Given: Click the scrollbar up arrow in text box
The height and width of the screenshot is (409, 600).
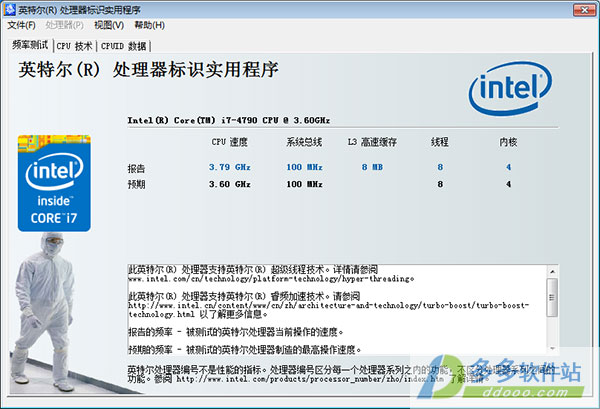Looking at the screenshot, I should pyautogui.click(x=552, y=272).
